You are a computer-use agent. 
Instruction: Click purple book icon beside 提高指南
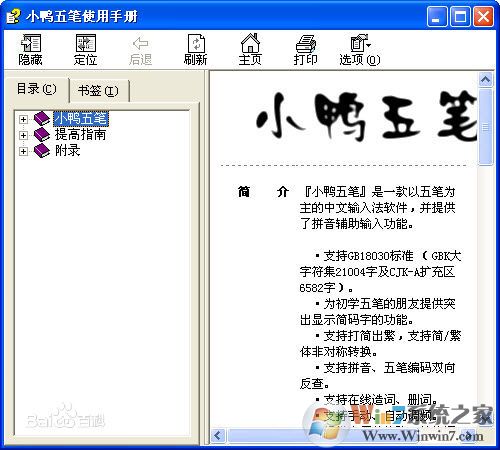(x=42, y=134)
